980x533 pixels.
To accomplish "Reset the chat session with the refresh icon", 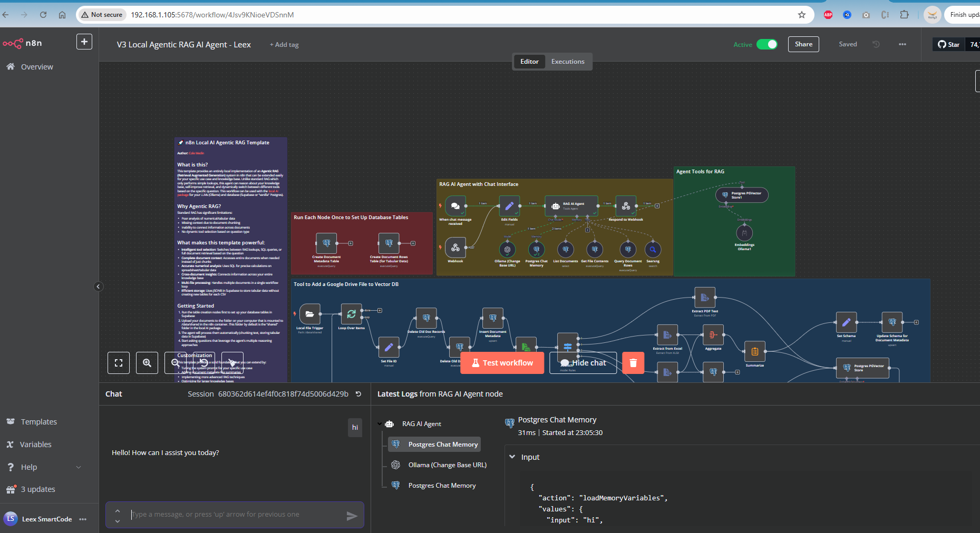I will tap(358, 394).
